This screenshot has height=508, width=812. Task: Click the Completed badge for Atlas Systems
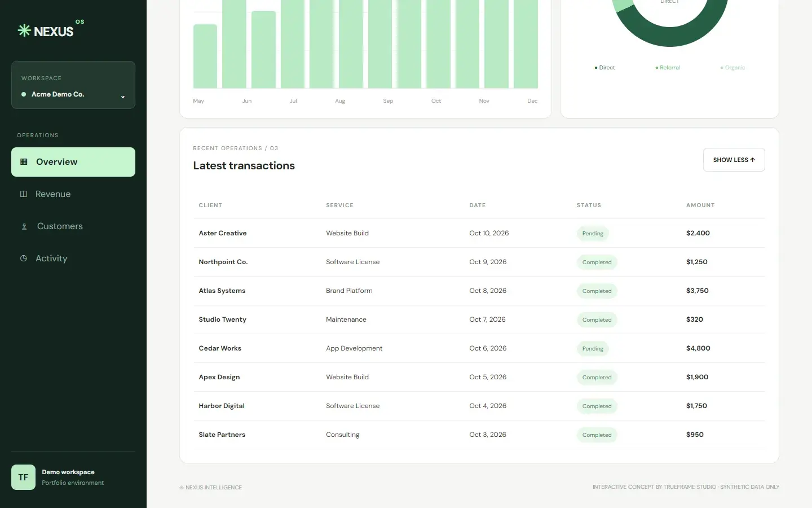(597, 291)
